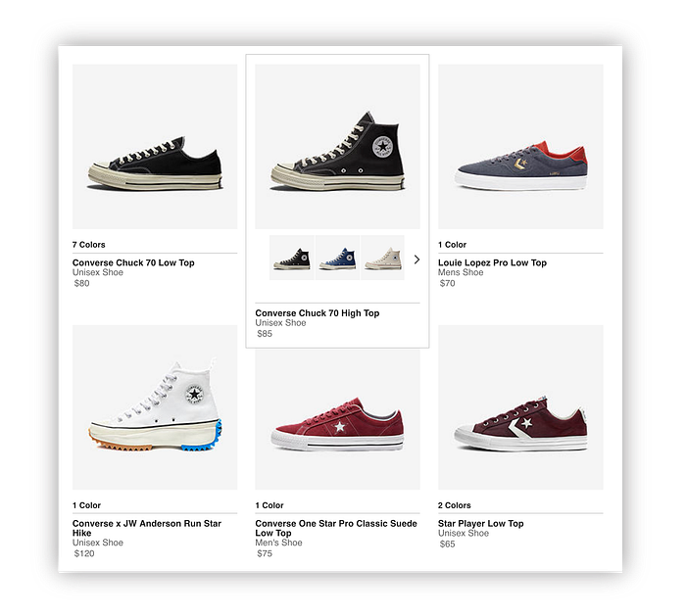The height and width of the screenshot is (616, 686).
Task: Open the Louie Lopez Pro shoe image
Action: 520,147
